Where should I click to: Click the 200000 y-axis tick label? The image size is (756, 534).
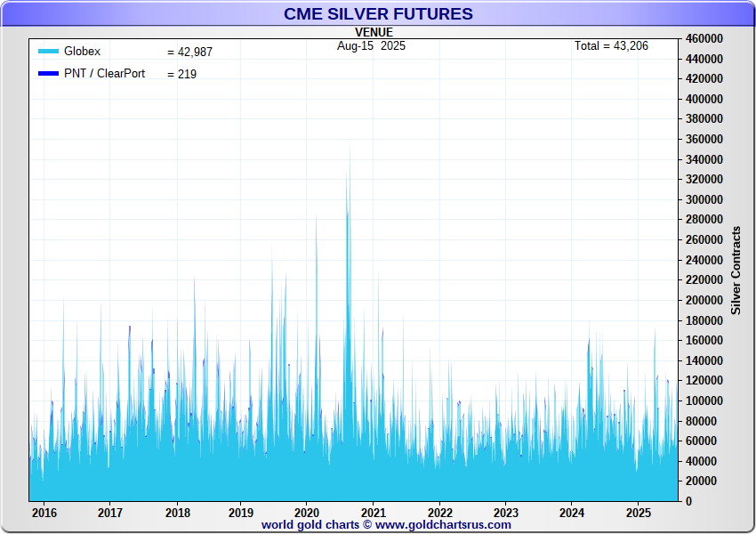pos(703,300)
